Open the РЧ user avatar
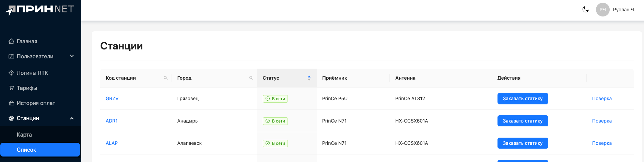This screenshot has width=644, height=162. [603, 10]
